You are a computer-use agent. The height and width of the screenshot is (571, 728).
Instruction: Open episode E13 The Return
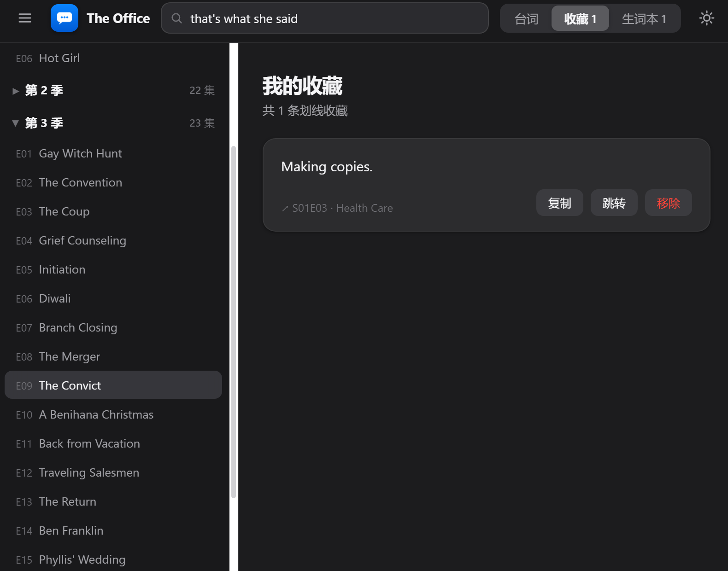point(113,501)
